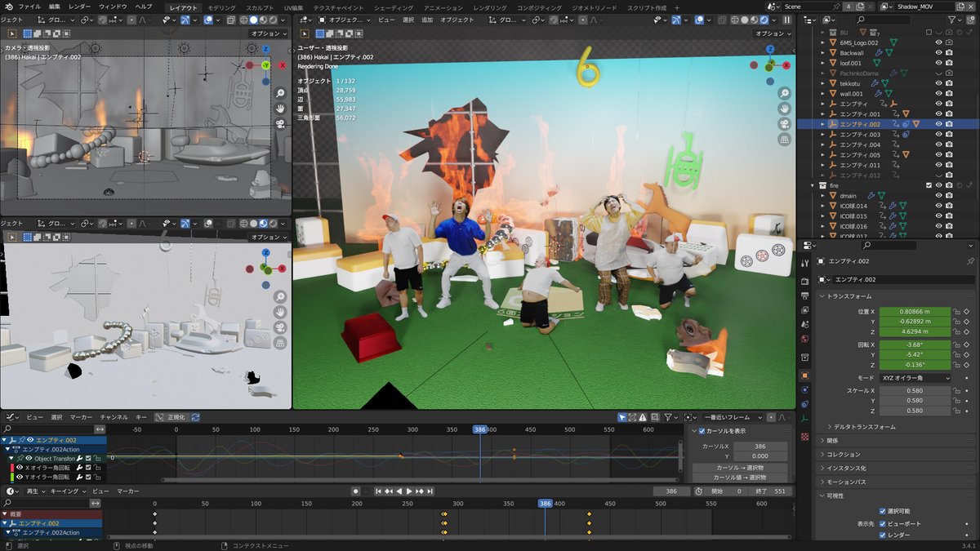The width and height of the screenshot is (980, 551).
Task: Toggle カーソルを表示 checkbox
Action: coord(702,431)
